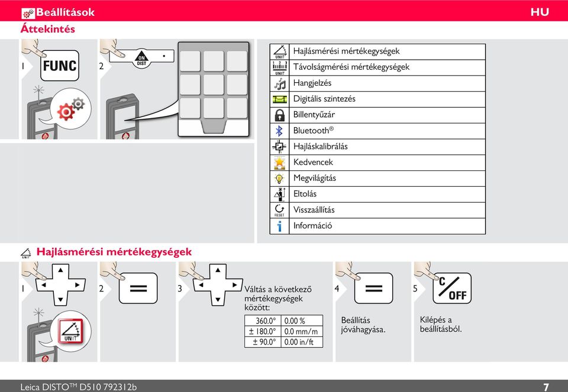
Task: Click the arrow pad key in step 3
Action: (x=218, y=285)
